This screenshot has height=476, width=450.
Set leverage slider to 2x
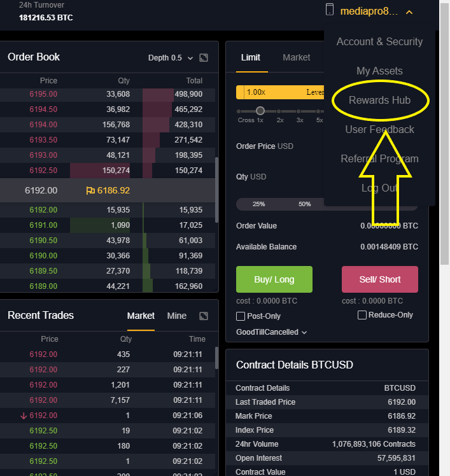pyautogui.click(x=280, y=111)
